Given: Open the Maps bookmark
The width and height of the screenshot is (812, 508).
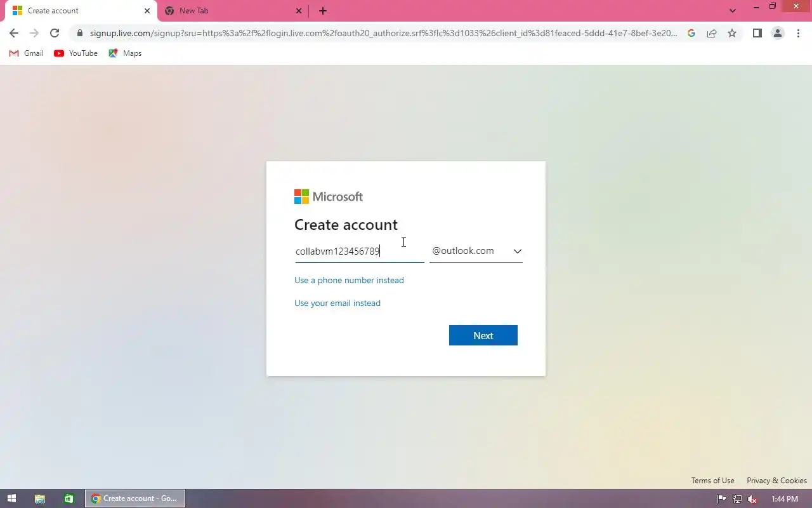Looking at the screenshot, I should point(125,53).
